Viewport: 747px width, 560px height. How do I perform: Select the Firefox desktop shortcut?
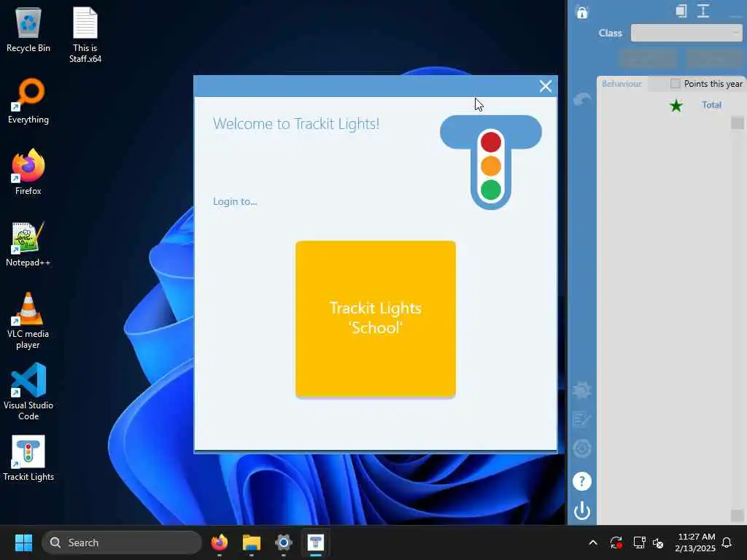28,172
